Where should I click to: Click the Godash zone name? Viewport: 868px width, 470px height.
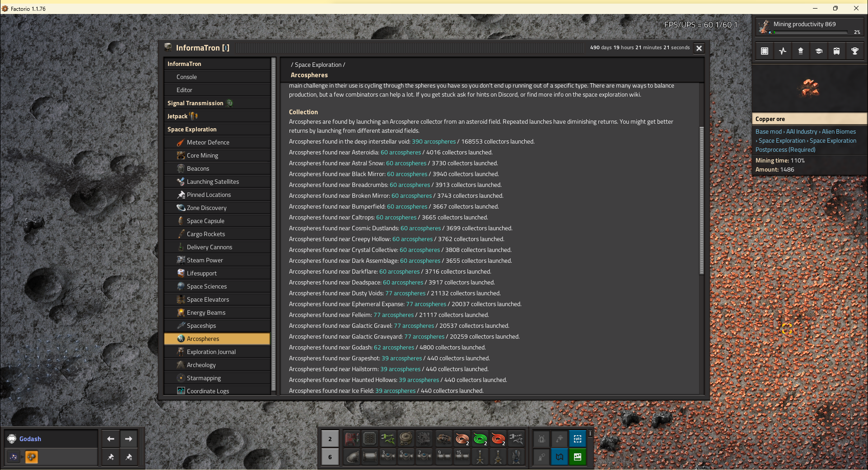(x=30, y=439)
